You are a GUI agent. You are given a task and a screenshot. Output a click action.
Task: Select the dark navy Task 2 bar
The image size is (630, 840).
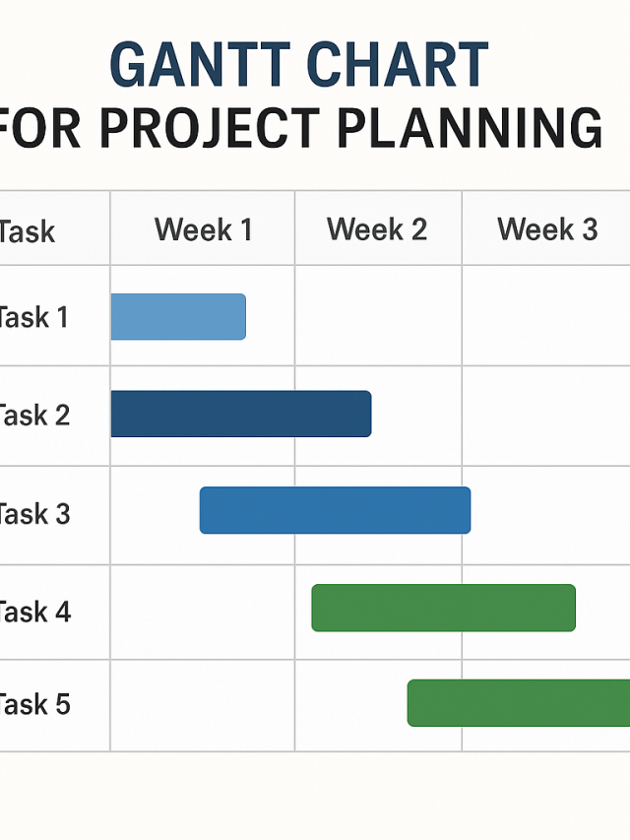tap(241, 414)
